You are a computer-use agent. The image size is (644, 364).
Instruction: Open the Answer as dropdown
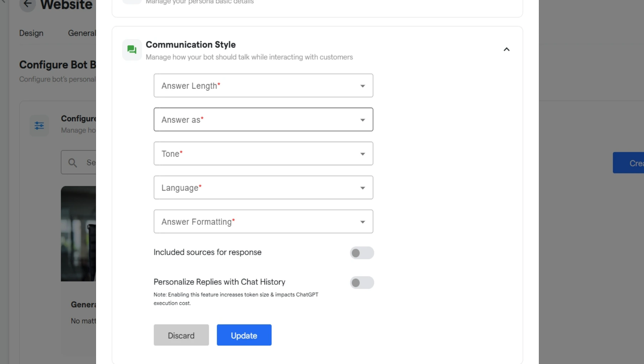pos(263,120)
